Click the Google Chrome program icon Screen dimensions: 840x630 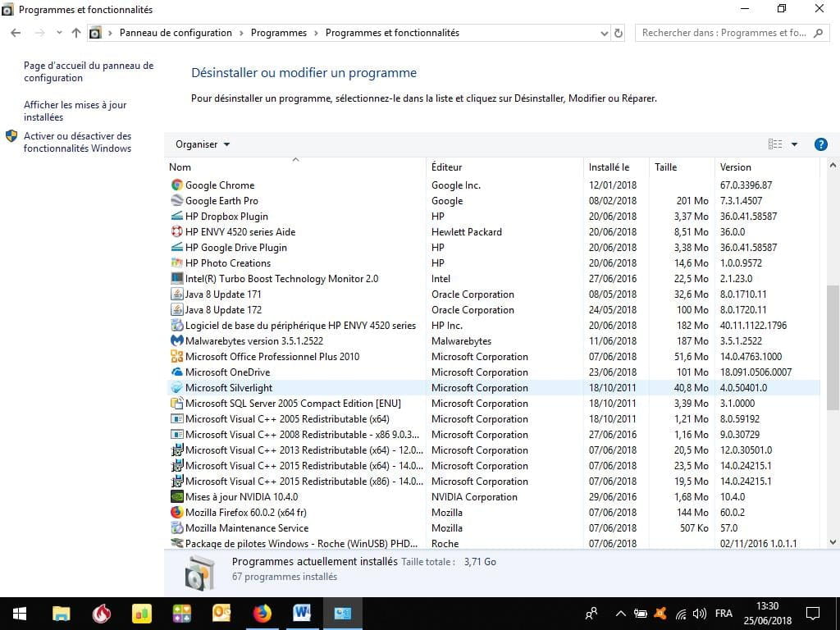[177, 185]
